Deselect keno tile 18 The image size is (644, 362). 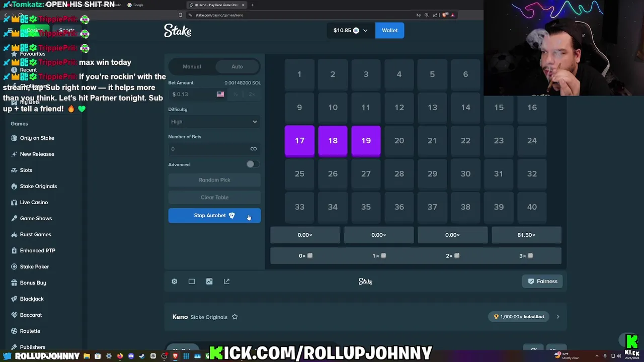pos(333,141)
